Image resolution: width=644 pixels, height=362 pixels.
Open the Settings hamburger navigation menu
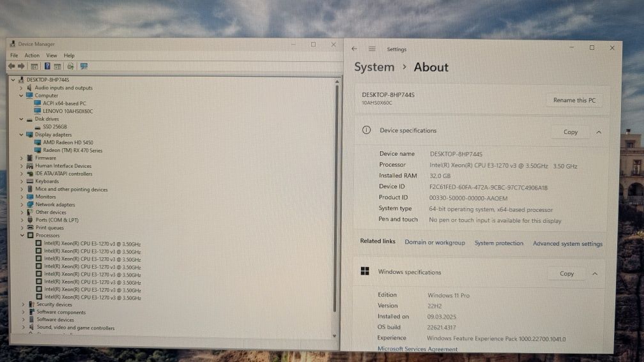[x=372, y=49]
